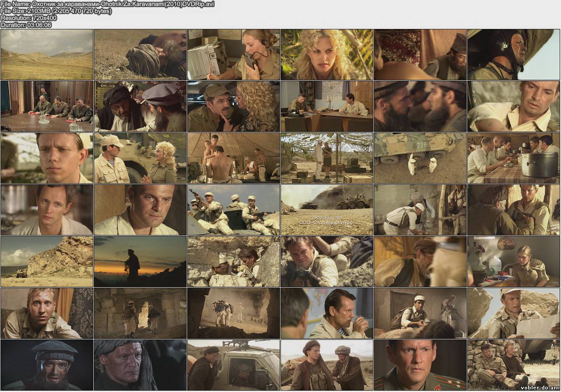Image resolution: width=561 pixels, height=392 pixels.
Task: Click the Duration 03:06:06 line
Action: click(x=26, y=25)
